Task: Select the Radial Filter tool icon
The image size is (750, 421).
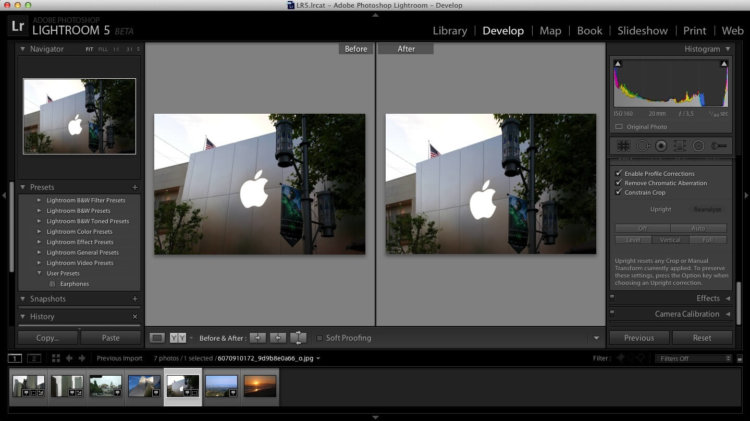Action: pos(698,145)
